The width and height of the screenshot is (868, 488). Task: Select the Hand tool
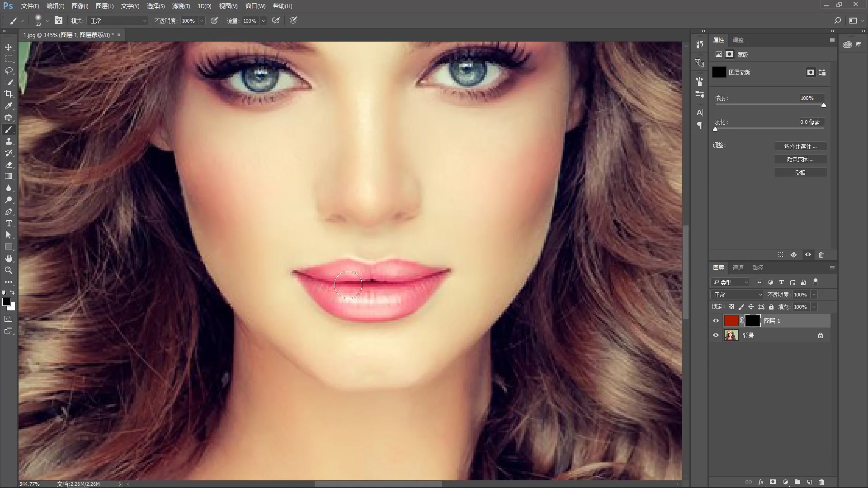click(9, 258)
